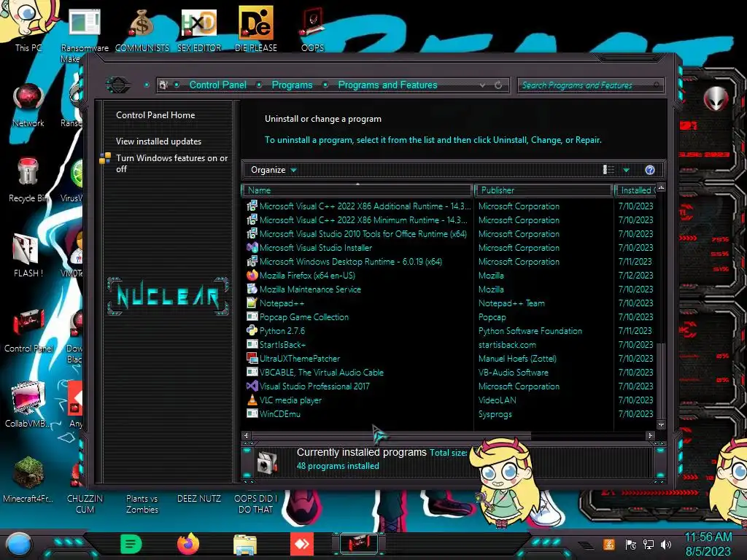Image resolution: width=747 pixels, height=560 pixels.
Task: Sort by the Installed On column header
Action: [x=636, y=190]
